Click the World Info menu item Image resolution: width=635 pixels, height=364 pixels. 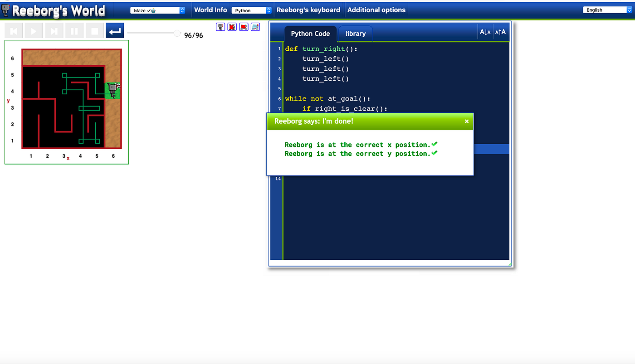(x=210, y=10)
